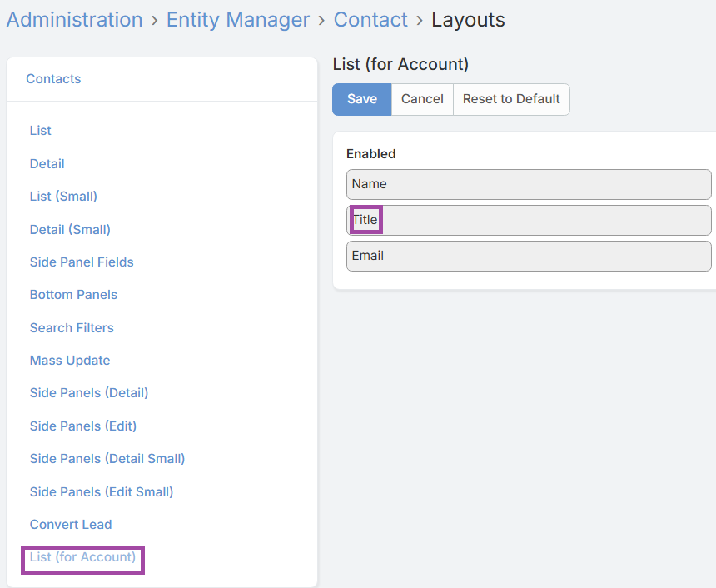Choose Side Panel Fields layout
716x588 pixels.
pos(82,262)
